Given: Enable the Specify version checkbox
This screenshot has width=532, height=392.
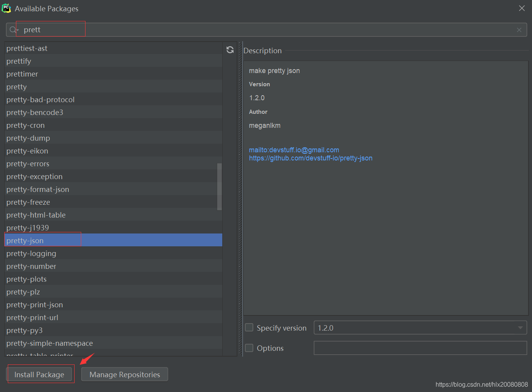Looking at the screenshot, I should (249, 328).
